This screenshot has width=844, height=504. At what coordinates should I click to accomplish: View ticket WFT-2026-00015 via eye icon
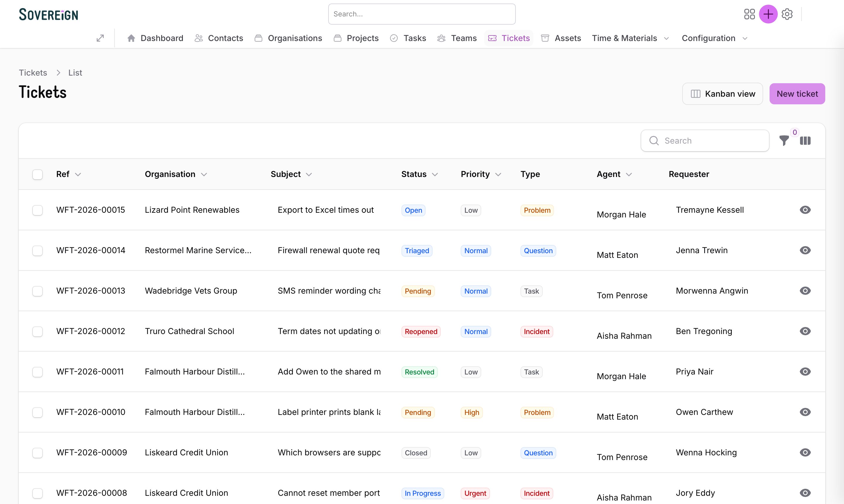pyautogui.click(x=805, y=210)
